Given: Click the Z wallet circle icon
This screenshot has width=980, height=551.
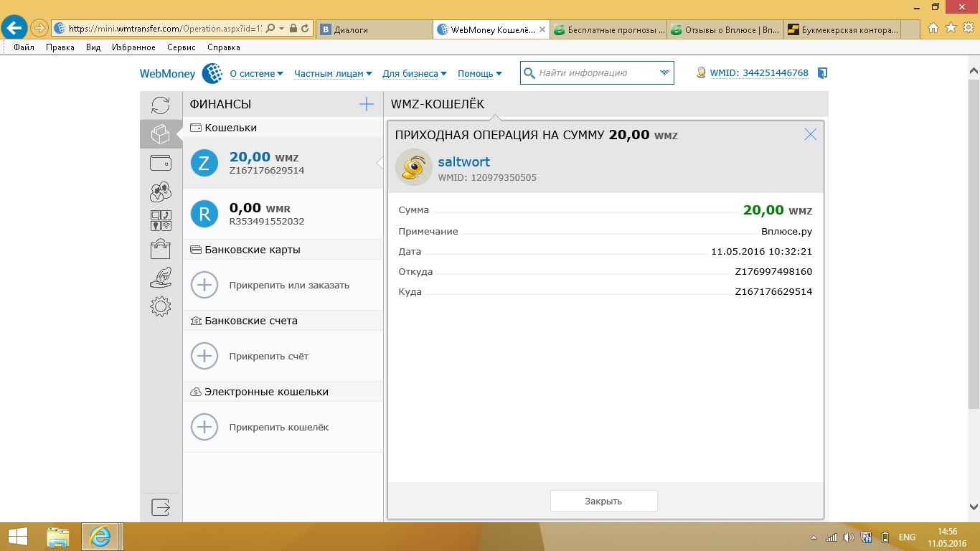Looking at the screenshot, I should coord(204,163).
